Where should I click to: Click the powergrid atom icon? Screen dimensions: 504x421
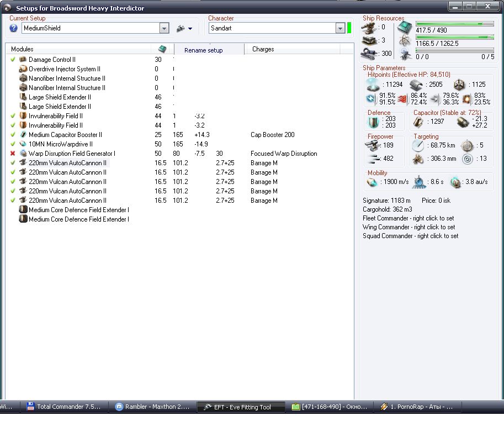tap(405, 40)
